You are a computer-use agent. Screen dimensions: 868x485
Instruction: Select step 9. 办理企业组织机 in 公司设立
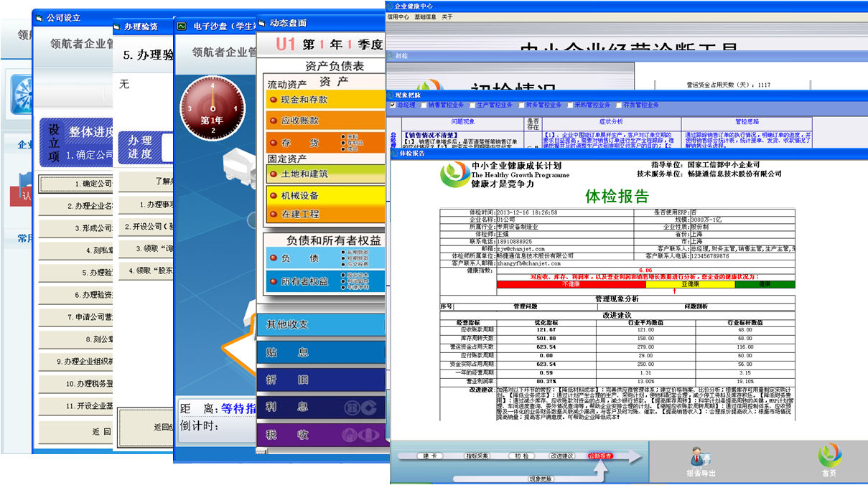click(x=76, y=362)
